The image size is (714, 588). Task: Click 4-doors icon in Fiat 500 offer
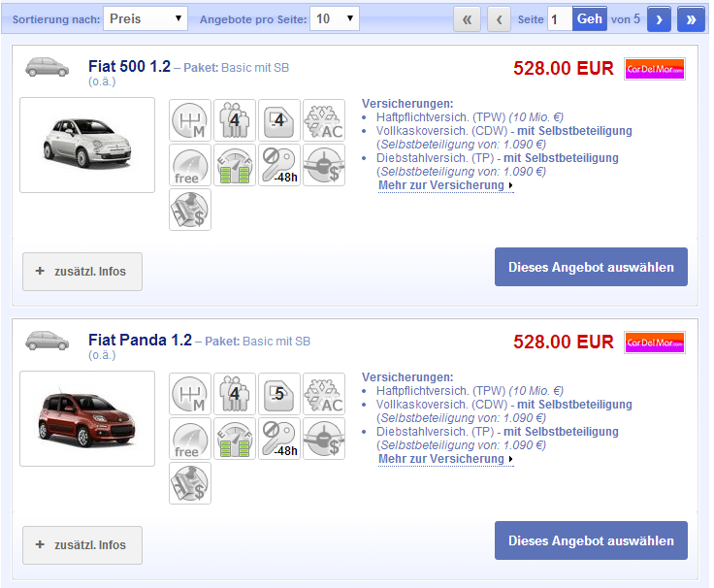coord(279,120)
